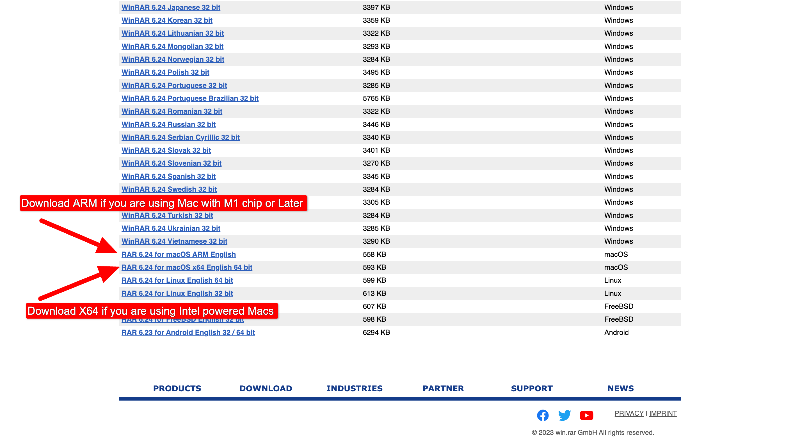Viewport: 800px width, 439px height.
Task: Open the PRIVACY link
Action: coord(629,413)
